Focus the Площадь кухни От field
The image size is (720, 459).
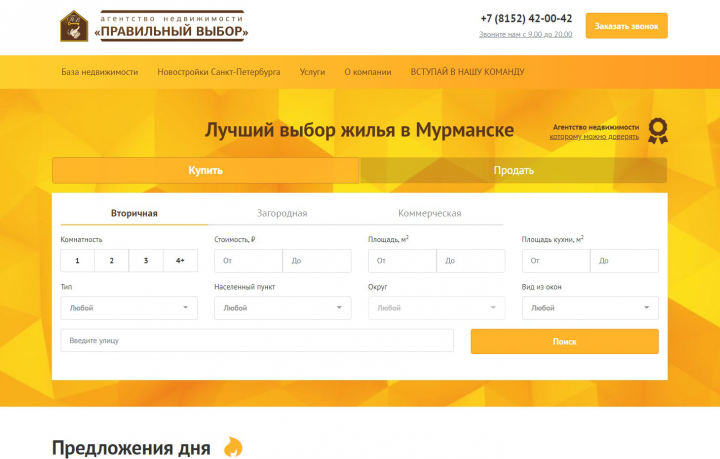[556, 261]
